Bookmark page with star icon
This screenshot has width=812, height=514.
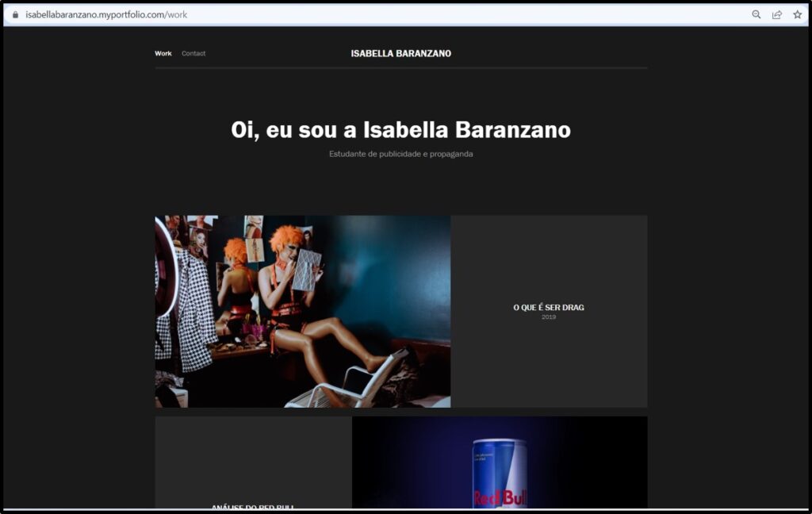(x=798, y=14)
